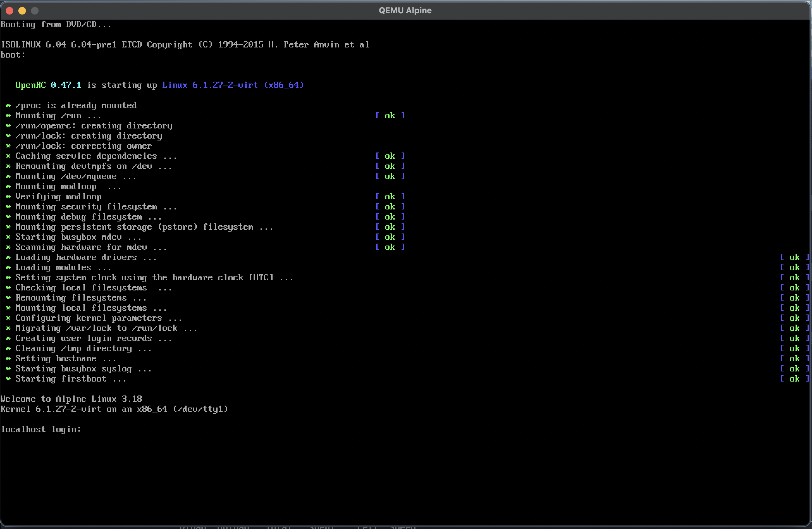Click '/run/openrc: creating directory' line
Image resolution: width=812 pixels, height=529 pixels.
(94, 126)
